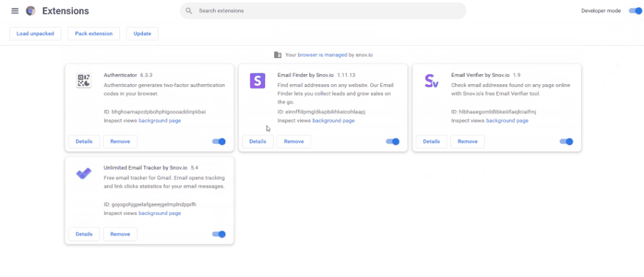Click the managed browser building icon

[x=278, y=54]
